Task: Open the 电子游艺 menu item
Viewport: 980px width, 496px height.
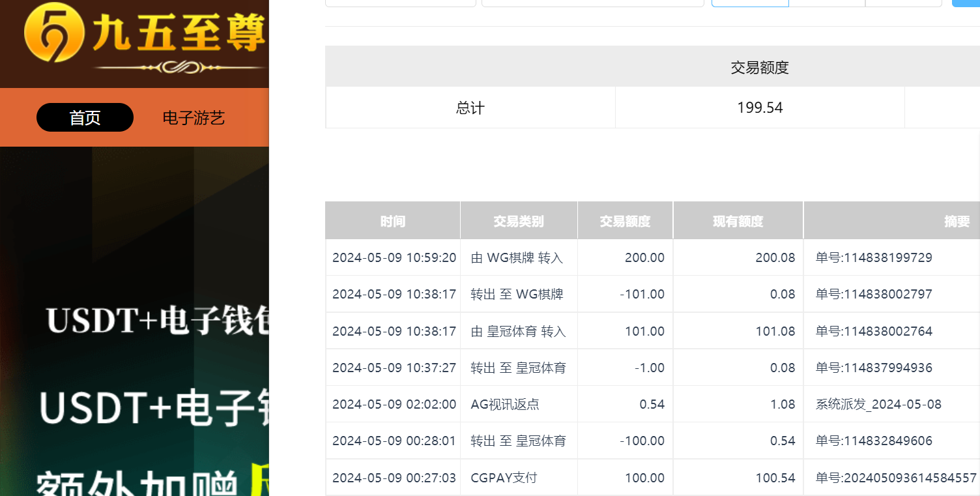Action: [194, 117]
